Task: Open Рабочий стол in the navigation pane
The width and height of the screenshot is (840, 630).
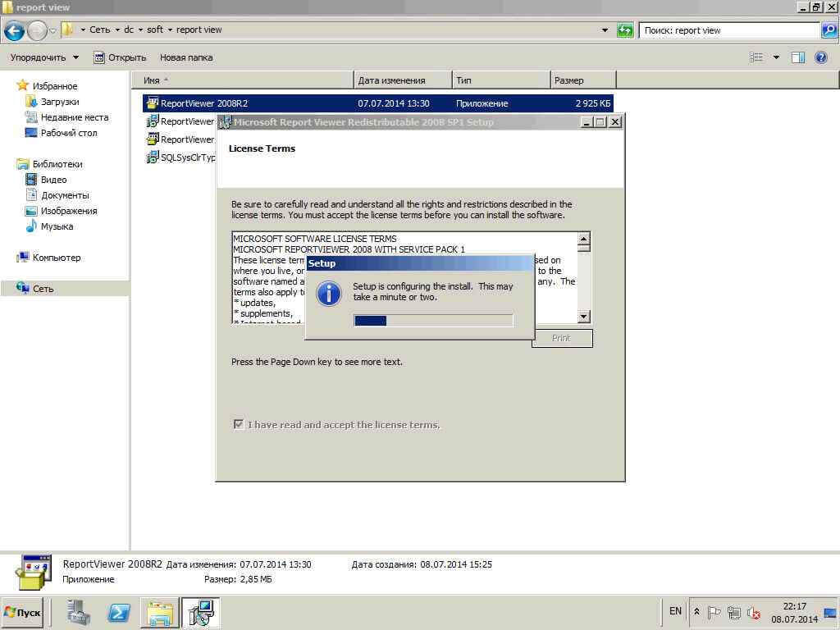Action: point(61,132)
